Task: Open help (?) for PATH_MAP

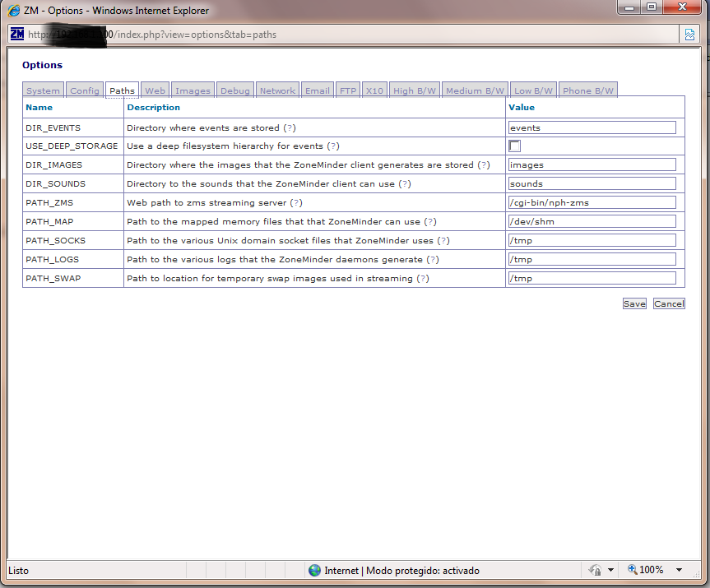Action: (x=430, y=222)
